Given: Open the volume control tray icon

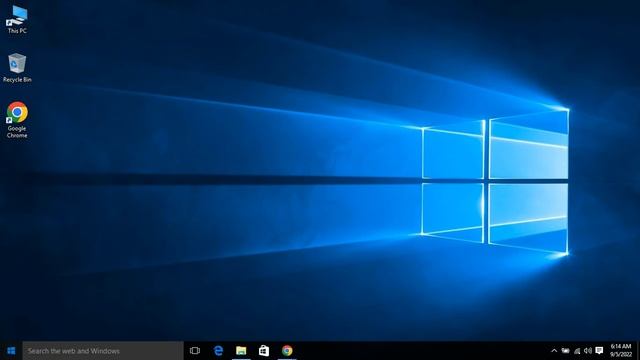Looking at the screenshot, I should [x=588, y=351].
